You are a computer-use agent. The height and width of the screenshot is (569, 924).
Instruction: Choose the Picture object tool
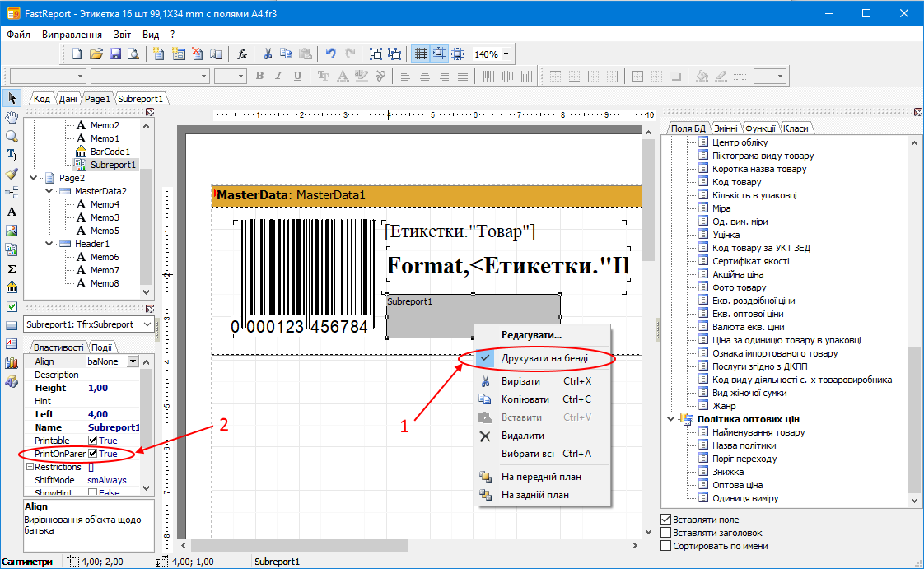pyautogui.click(x=12, y=231)
